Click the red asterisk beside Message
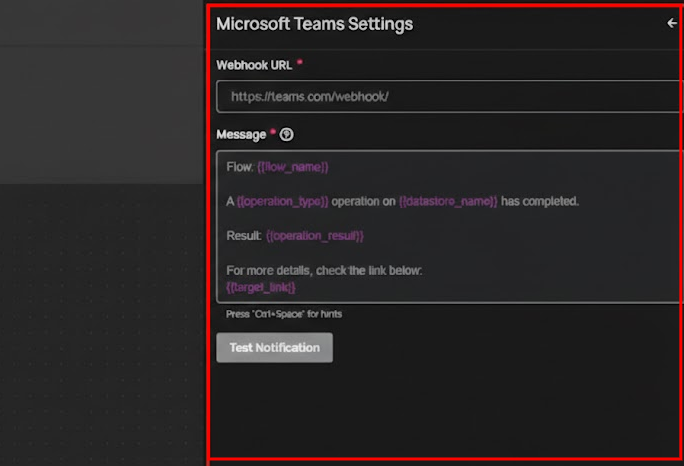684x466 pixels. [x=273, y=132]
